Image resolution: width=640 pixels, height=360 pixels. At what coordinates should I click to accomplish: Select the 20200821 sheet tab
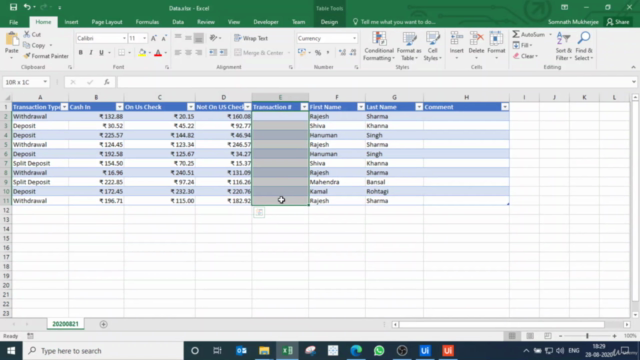tap(65, 324)
